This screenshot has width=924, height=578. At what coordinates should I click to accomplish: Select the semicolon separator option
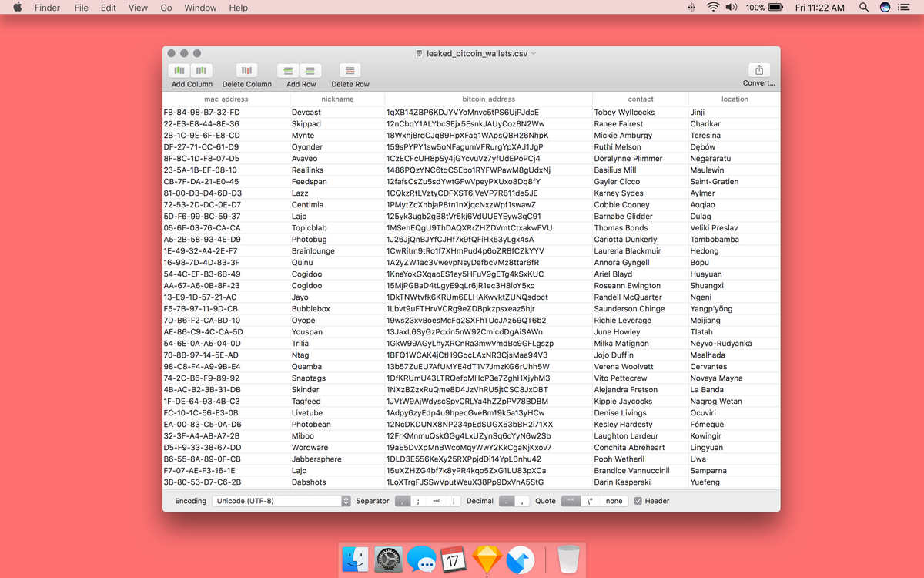tap(418, 501)
